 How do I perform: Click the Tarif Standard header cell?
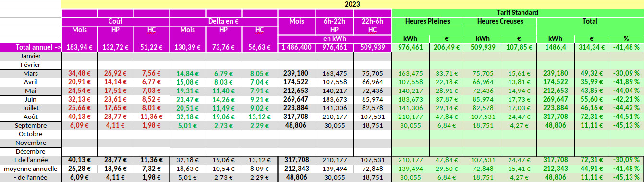click(x=518, y=13)
